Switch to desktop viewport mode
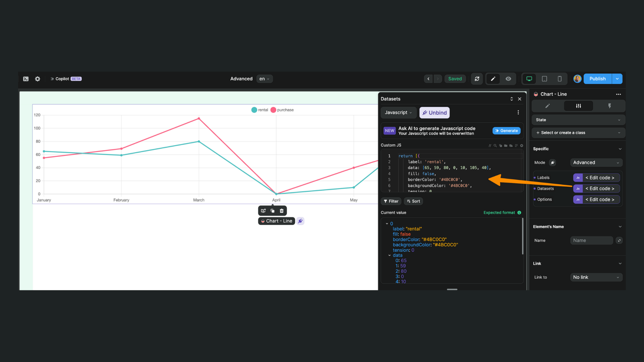This screenshot has width=644, height=362. [x=529, y=79]
